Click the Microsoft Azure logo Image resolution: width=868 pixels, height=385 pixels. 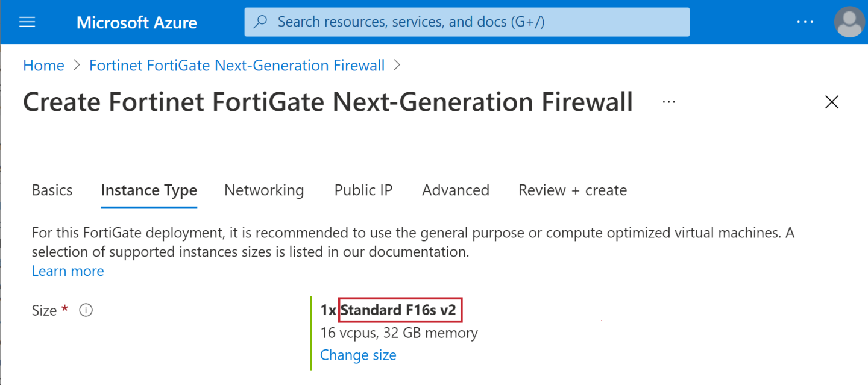136,22
